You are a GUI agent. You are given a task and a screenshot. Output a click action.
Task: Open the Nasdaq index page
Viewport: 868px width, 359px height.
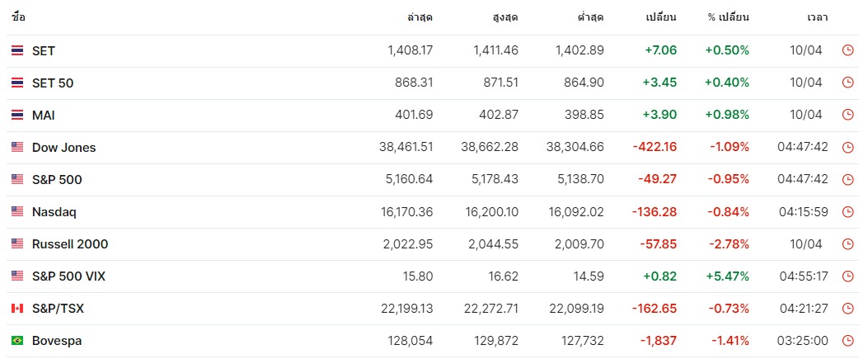click(54, 211)
